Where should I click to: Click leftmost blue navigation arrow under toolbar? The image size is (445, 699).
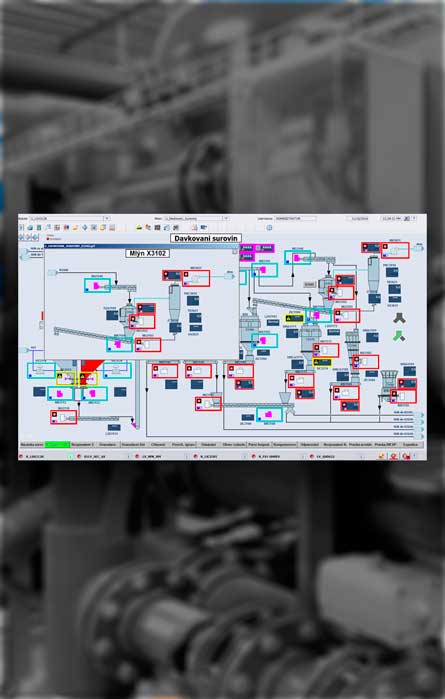coord(22,237)
